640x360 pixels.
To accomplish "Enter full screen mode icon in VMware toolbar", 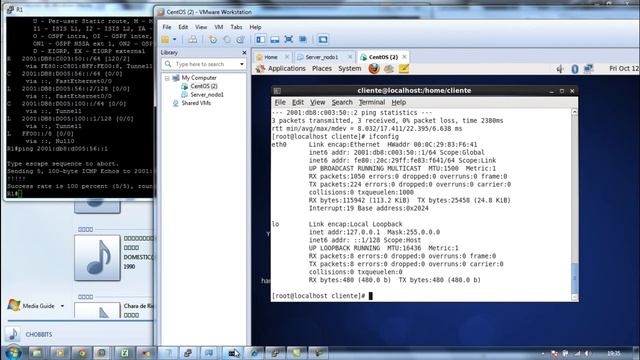I will point(289,40).
